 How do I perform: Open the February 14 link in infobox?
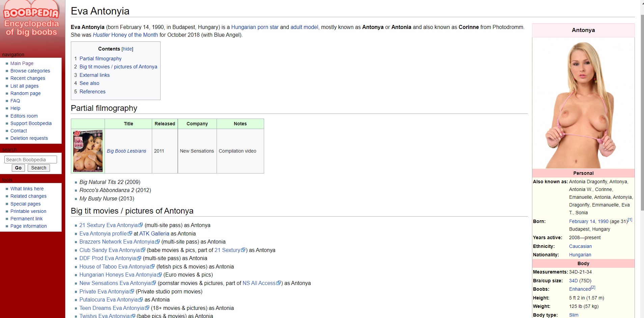[582, 221]
